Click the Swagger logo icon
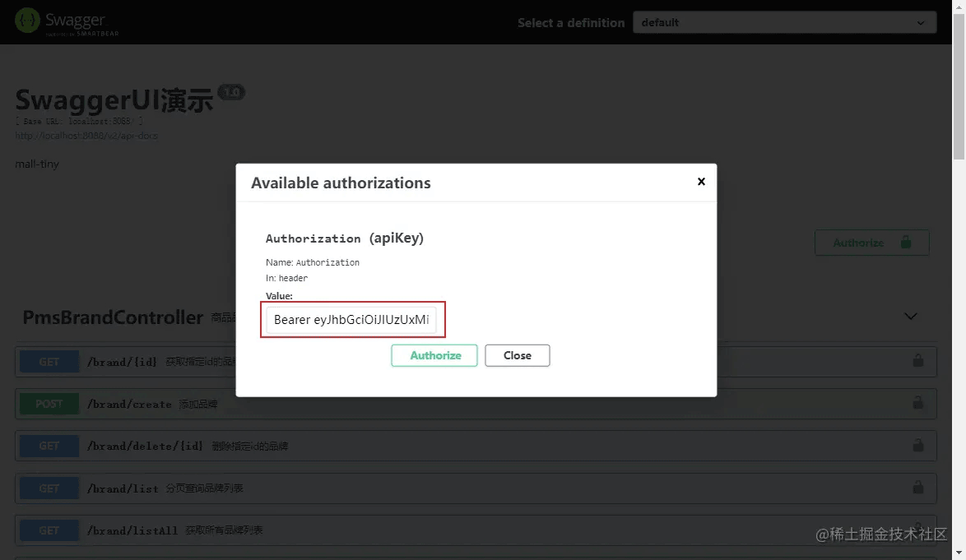The width and height of the screenshot is (966, 560). [27, 21]
